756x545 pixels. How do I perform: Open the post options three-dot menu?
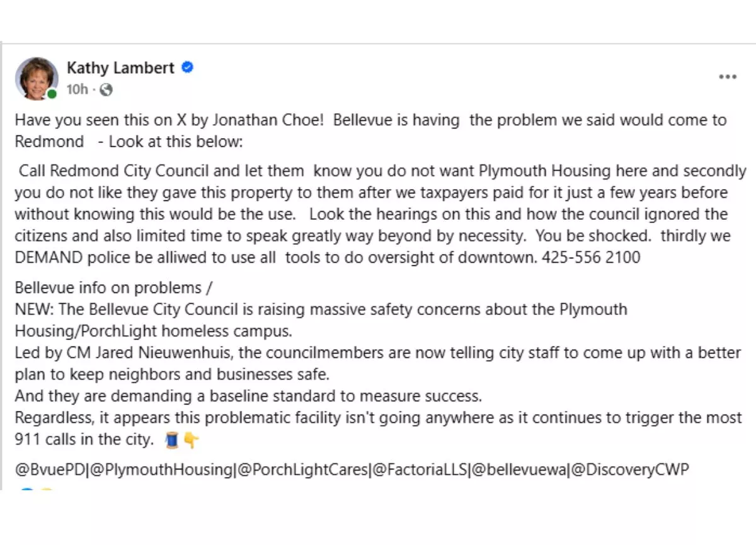727,77
